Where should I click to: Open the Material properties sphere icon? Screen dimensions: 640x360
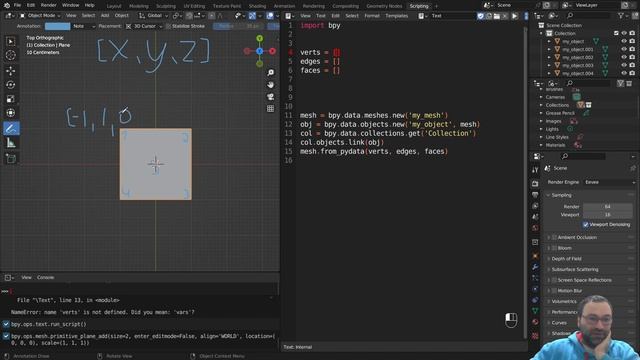coord(535,322)
